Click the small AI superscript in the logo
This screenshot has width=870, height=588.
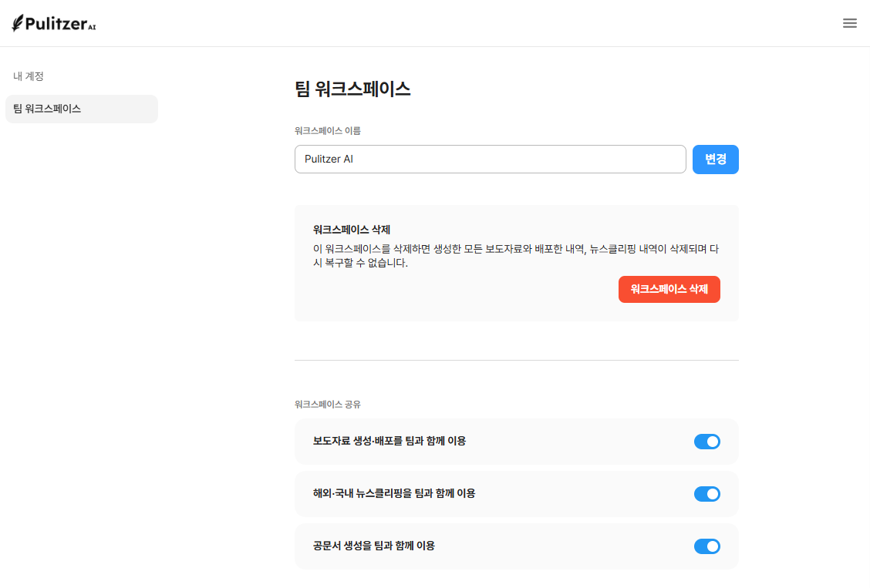(92, 28)
